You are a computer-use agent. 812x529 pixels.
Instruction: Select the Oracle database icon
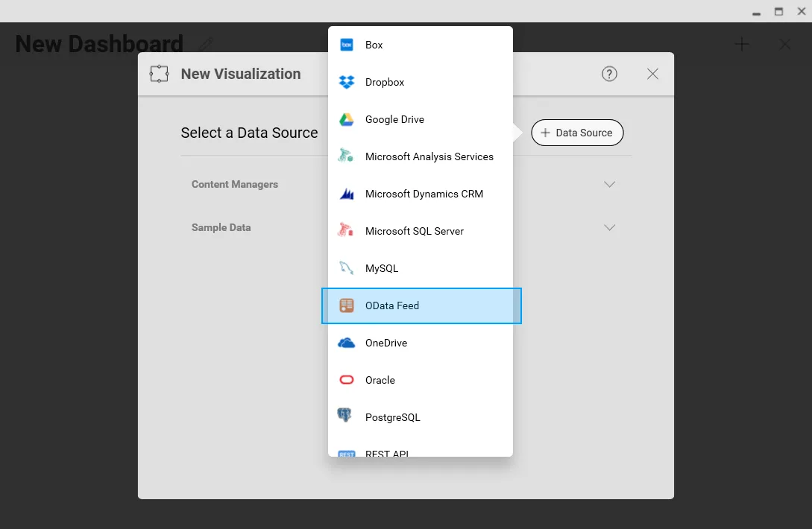pyautogui.click(x=346, y=380)
